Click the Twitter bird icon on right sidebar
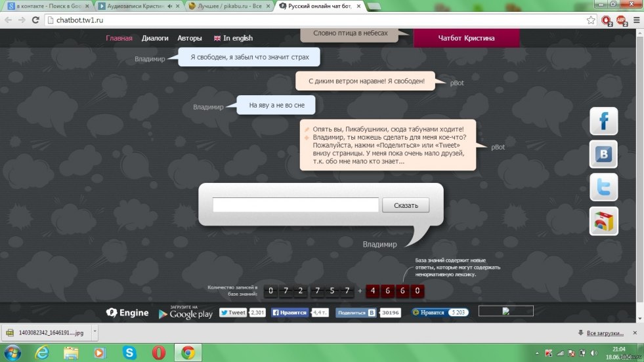Screen dimensions: 644x362 pyautogui.click(x=603, y=188)
